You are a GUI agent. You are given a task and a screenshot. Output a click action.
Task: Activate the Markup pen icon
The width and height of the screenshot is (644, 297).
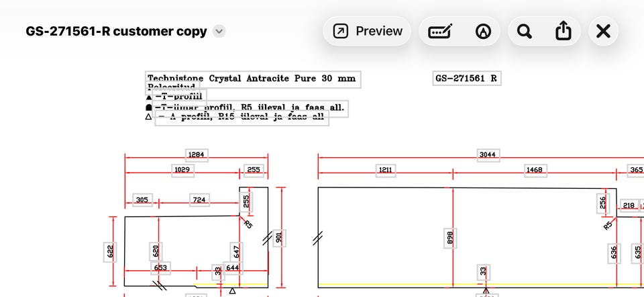coord(483,32)
